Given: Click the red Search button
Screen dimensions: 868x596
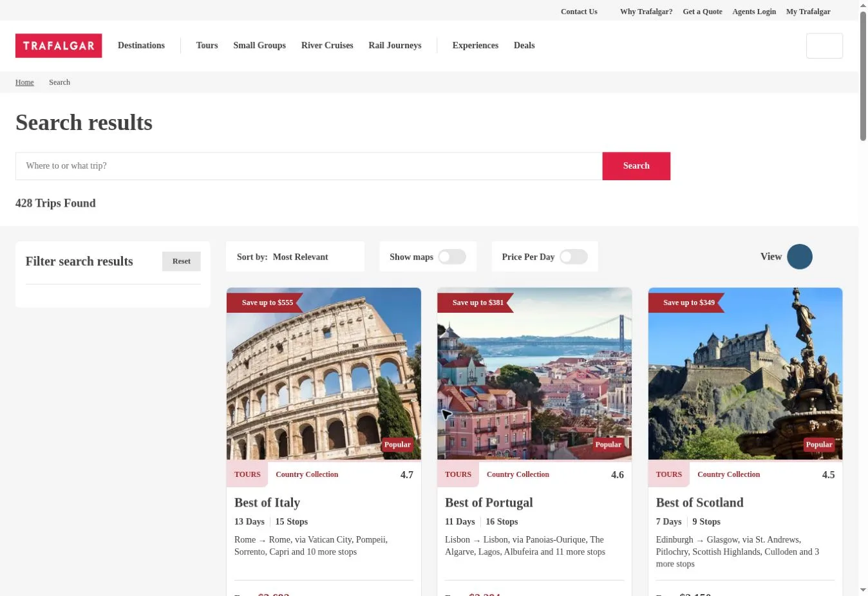Looking at the screenshot, I should tap(636, 166).
